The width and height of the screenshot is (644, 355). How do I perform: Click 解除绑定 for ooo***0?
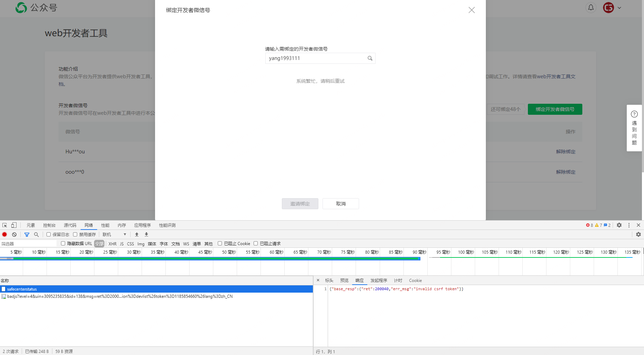click(565, 172)
